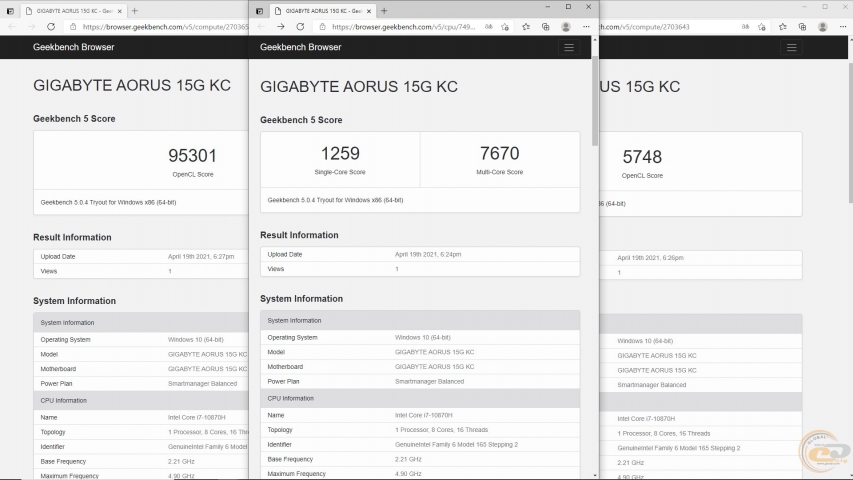Click scroll-down arrow in CPU score window
This screenshot has width=853, height=480.
(x=595, y=476)
